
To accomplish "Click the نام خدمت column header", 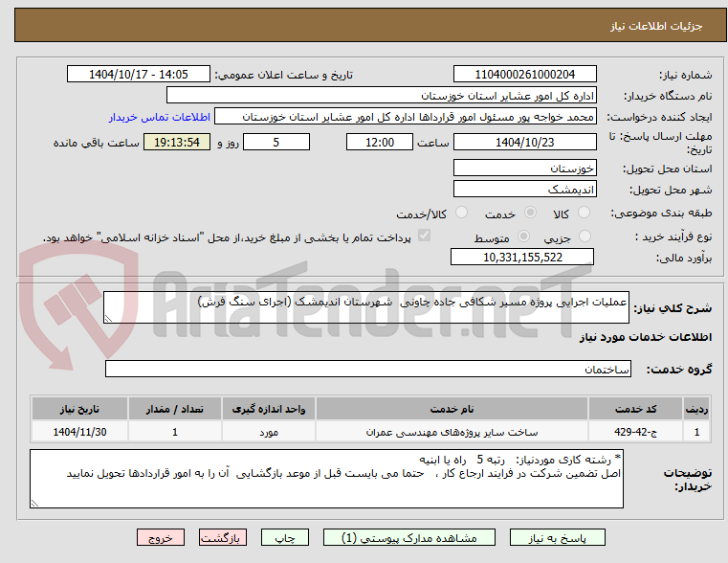I will pos(452,409).
